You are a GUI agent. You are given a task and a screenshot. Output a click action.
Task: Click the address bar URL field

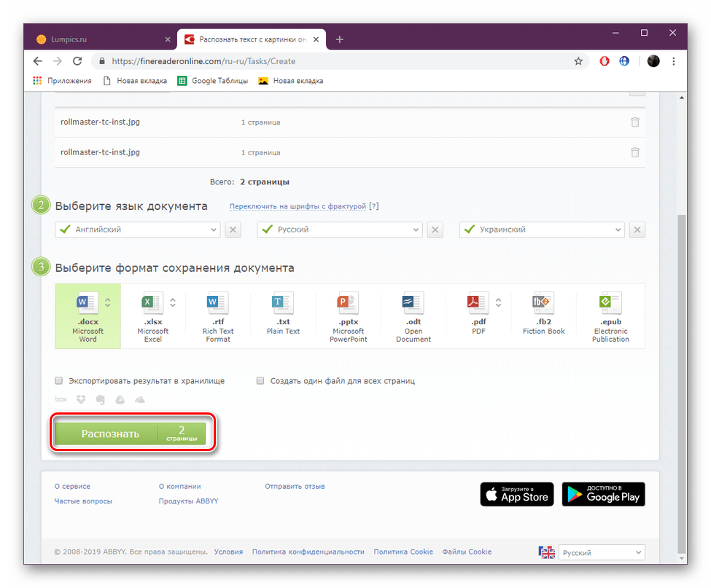(340, 61)
